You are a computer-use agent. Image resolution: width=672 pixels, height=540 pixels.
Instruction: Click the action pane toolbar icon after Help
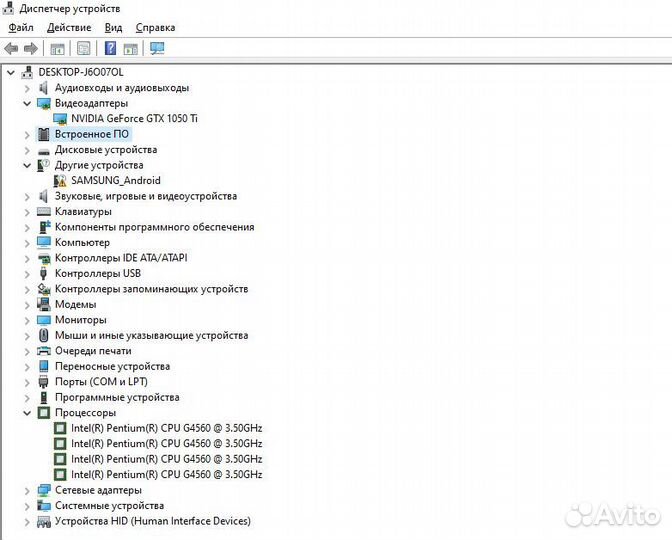point(131,49)
